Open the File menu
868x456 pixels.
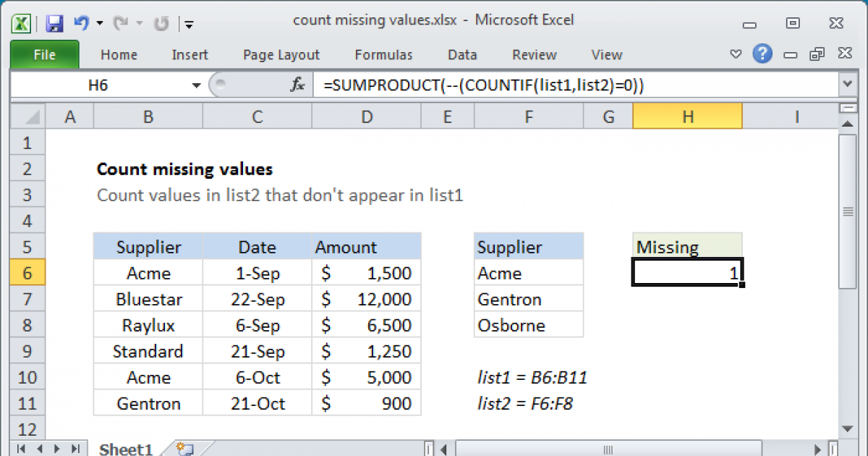click(x=44, y=54)
